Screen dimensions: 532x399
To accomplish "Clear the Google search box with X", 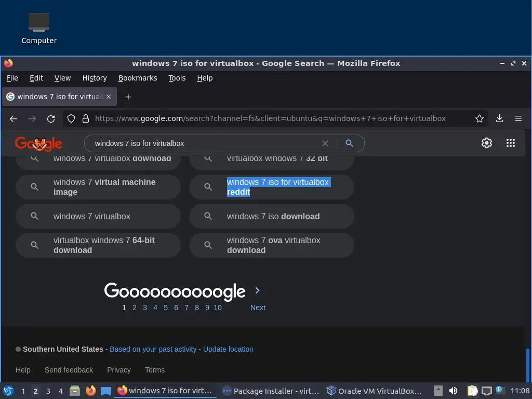I will [x=325, y=143].
